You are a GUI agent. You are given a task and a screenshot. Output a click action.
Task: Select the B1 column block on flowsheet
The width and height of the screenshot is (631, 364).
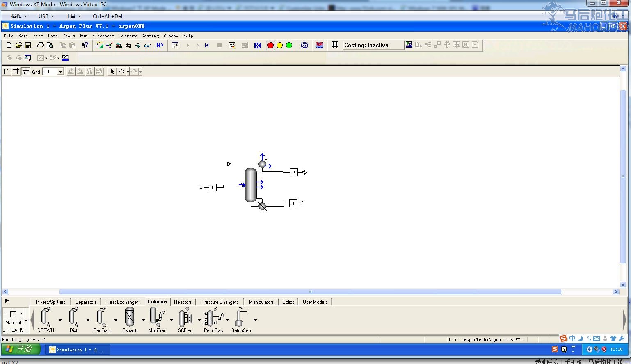(x=251, y=185)
